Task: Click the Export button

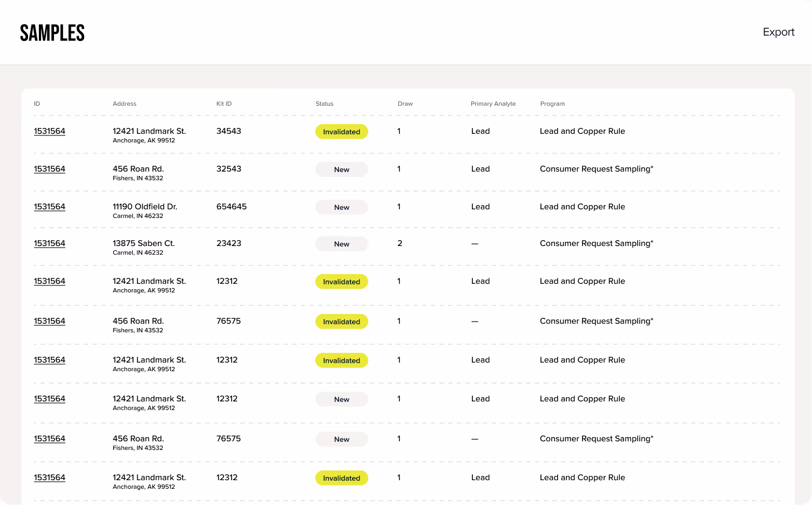Action: tap(778, 32)
